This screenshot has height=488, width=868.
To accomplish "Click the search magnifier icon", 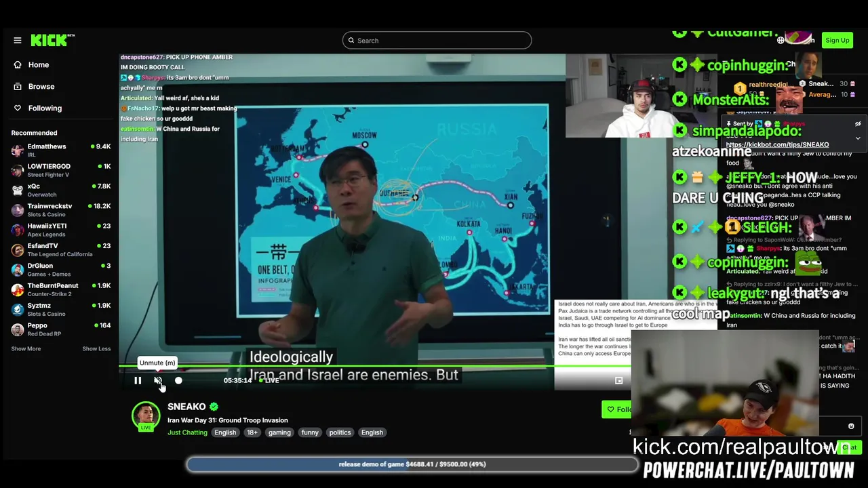I will 351,41.
